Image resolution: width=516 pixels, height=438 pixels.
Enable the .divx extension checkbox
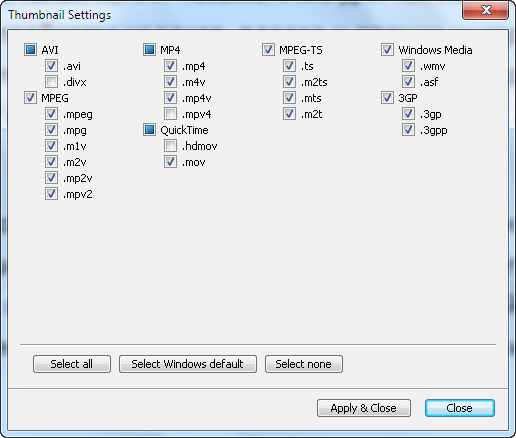[x=51, y=82]
